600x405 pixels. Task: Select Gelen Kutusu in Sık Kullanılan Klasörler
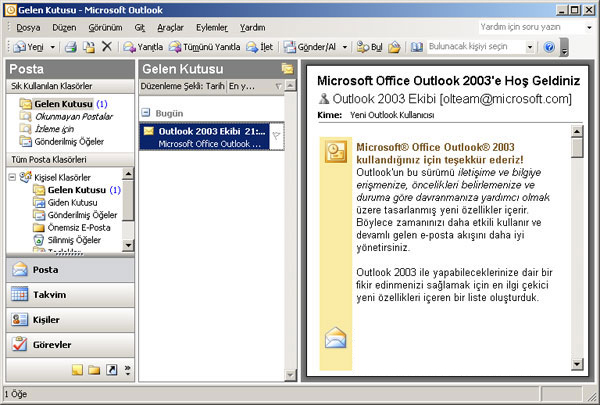coord(63,104)
